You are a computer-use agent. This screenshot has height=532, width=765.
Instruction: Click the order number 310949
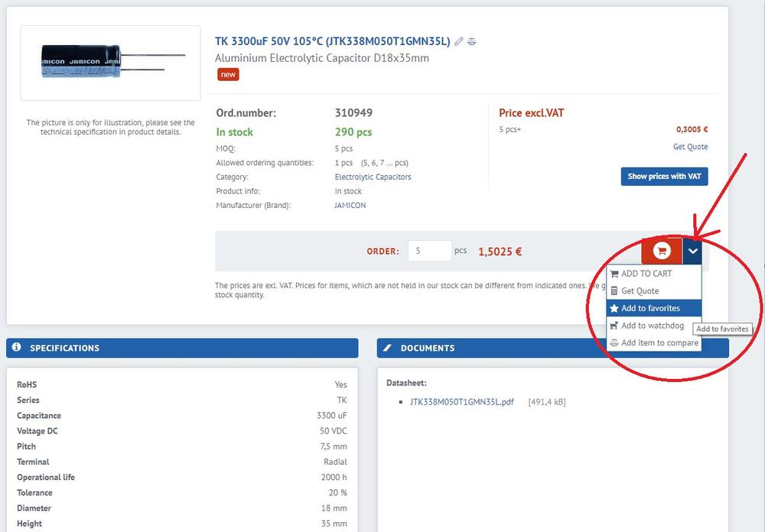(353, 113)
